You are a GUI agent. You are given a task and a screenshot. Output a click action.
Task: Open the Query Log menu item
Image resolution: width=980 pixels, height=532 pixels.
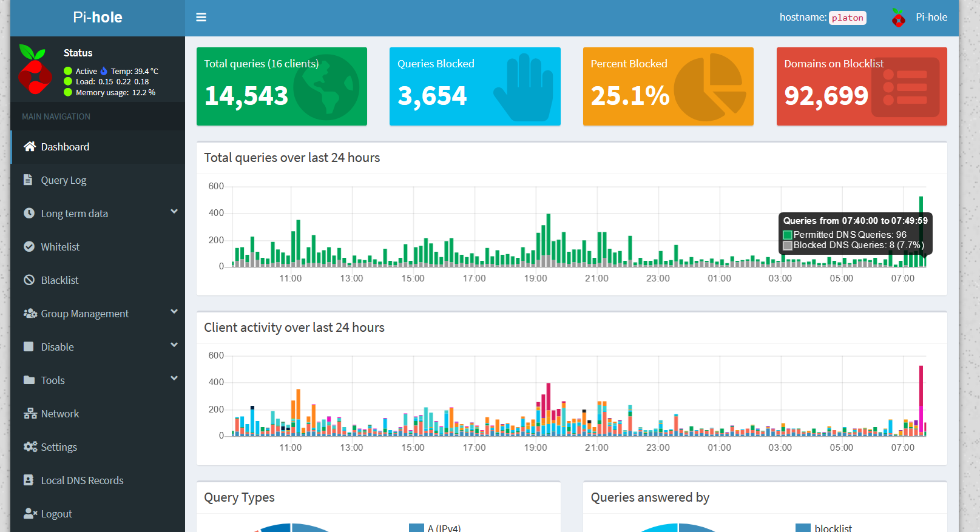pyautogui.click(x=64, y=180)
